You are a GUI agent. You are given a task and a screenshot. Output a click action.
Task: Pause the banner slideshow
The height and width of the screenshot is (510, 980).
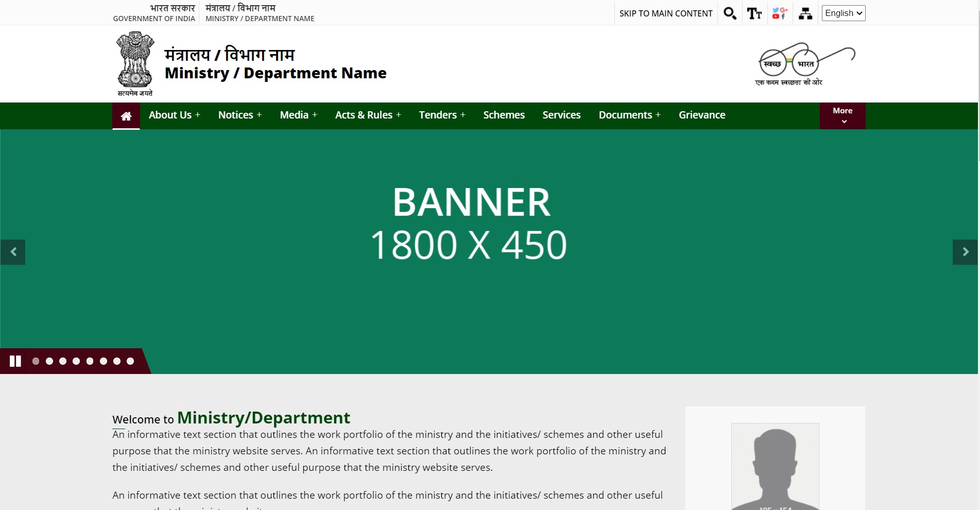(x=15, y=361)
